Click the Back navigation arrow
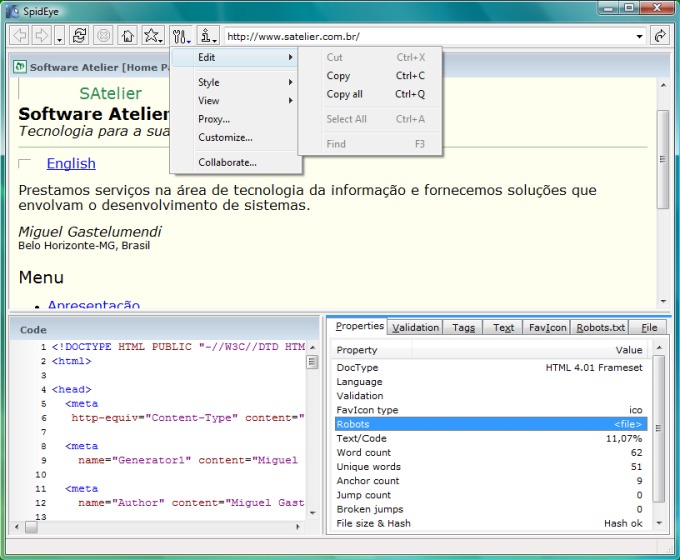The width and height of the screenshot is (680, 560). coord(20,36)
